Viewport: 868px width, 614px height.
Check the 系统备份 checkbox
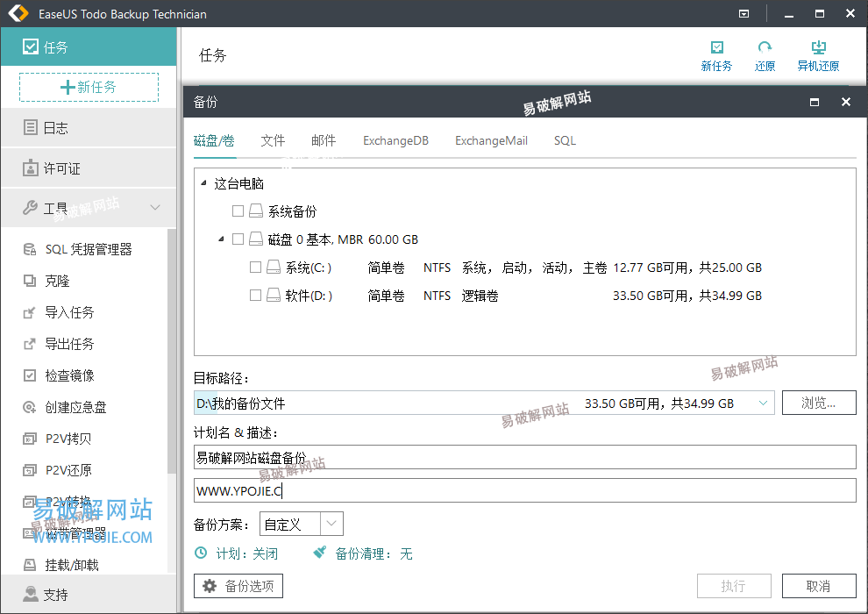238,211
